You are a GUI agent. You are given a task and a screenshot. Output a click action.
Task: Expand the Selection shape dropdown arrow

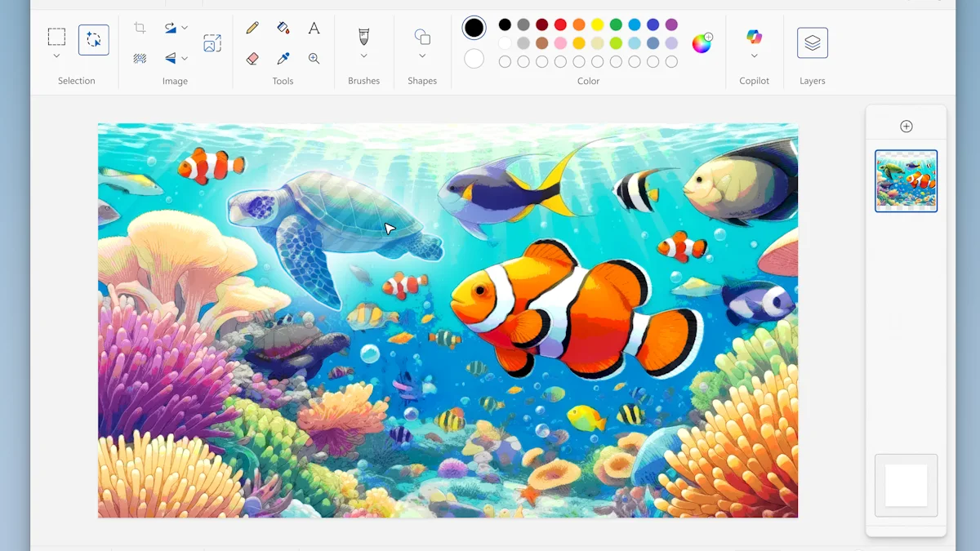(x=56, y=56)
